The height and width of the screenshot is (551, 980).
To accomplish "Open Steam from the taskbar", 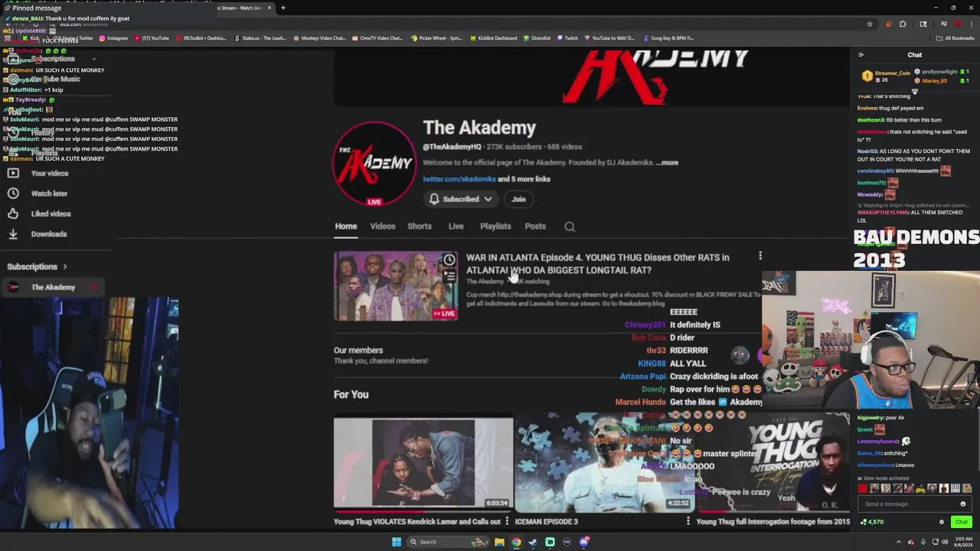I will 533,542.
